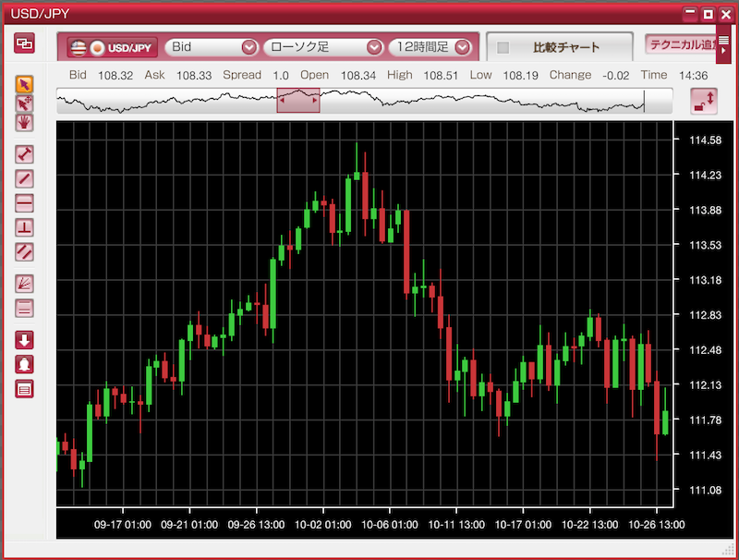Enable the 比較チャート checkbox

click(503, 48)
